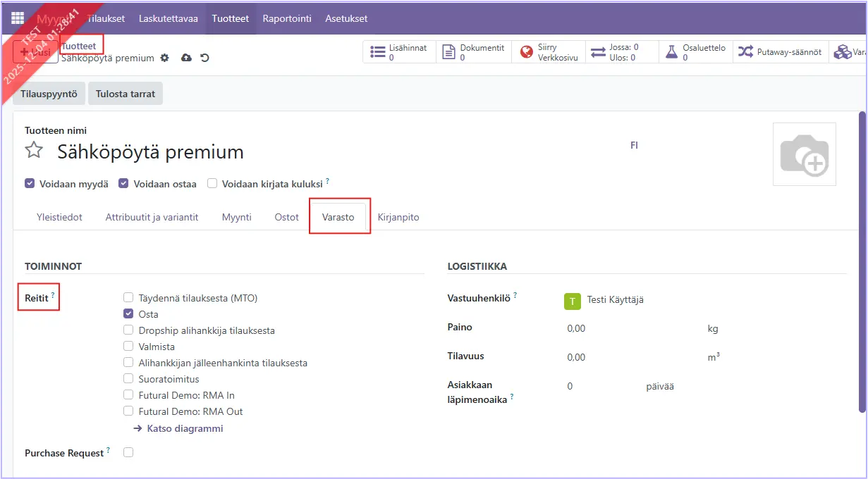Open Putaway-säännöt shuffle button
868x479 pixels.
click(779, 52)
